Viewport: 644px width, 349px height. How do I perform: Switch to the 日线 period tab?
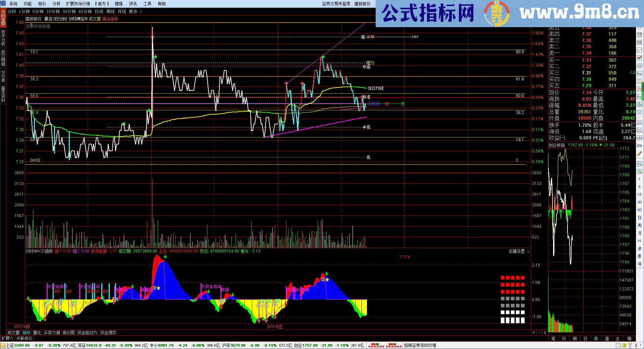(x=99, y=11)
